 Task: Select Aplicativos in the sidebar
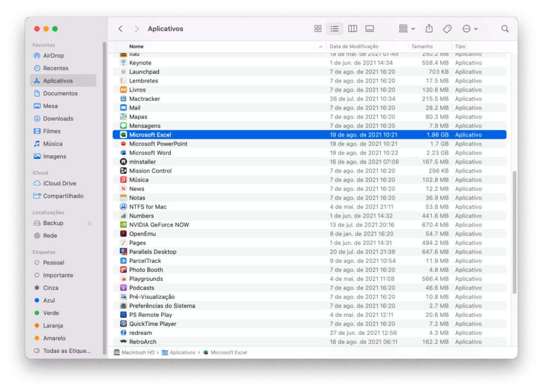click(63, 81)
